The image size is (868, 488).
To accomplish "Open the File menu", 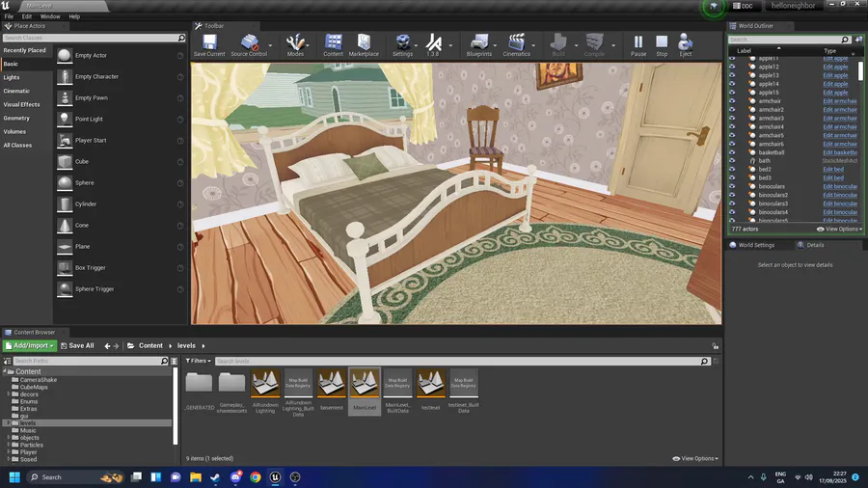I will coord(9,16).
